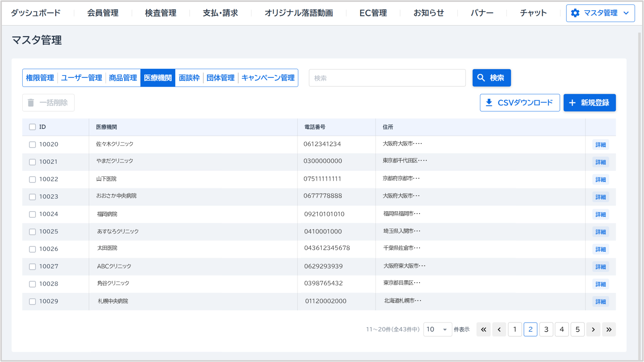Click the CSV download icon button
Viewport: 644px width, 362px height.
click(x=519, y=103)
